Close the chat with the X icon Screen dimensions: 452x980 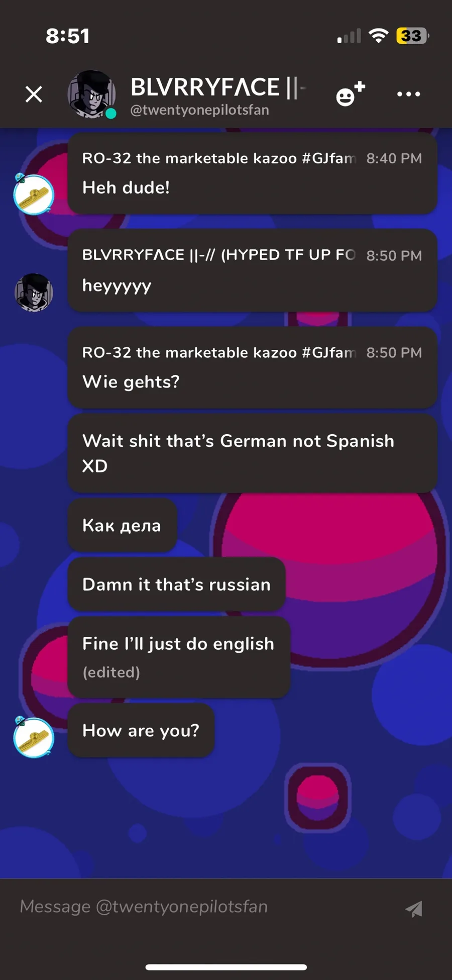(34, 94)
